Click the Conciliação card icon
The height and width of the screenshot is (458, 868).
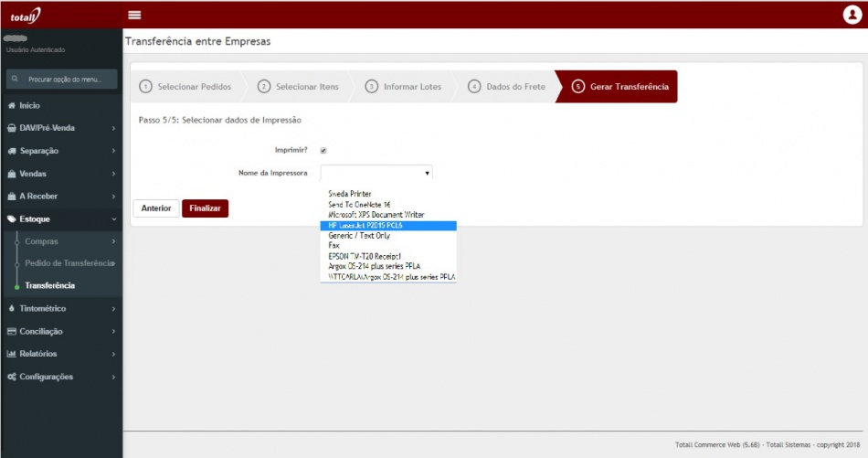point(11,332)
